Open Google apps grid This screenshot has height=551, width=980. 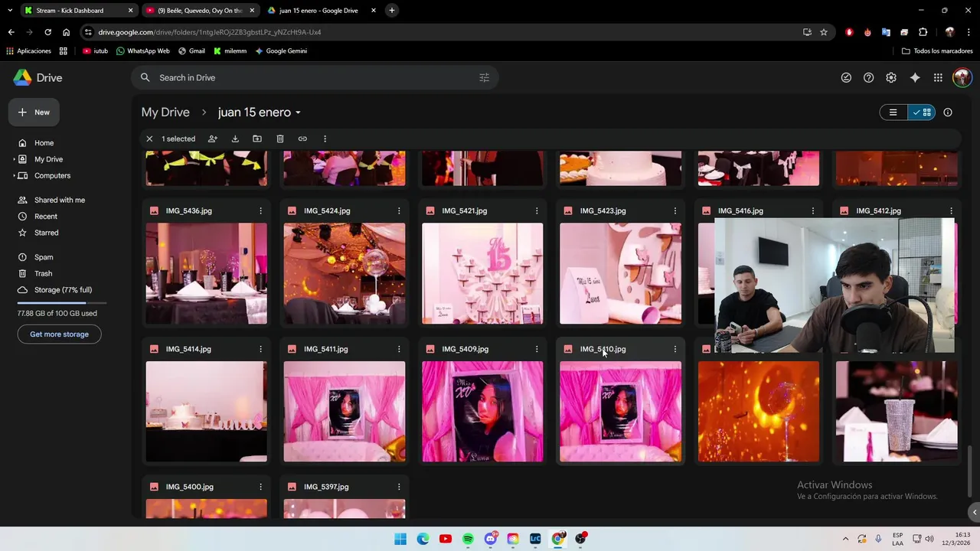click(938, 77)
